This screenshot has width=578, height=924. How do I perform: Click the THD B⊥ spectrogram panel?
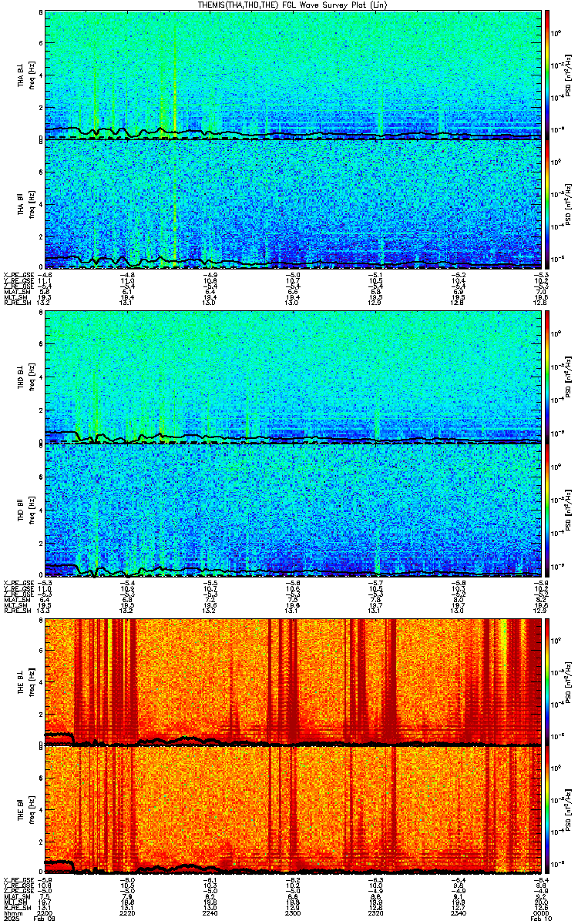coord(293,377)
